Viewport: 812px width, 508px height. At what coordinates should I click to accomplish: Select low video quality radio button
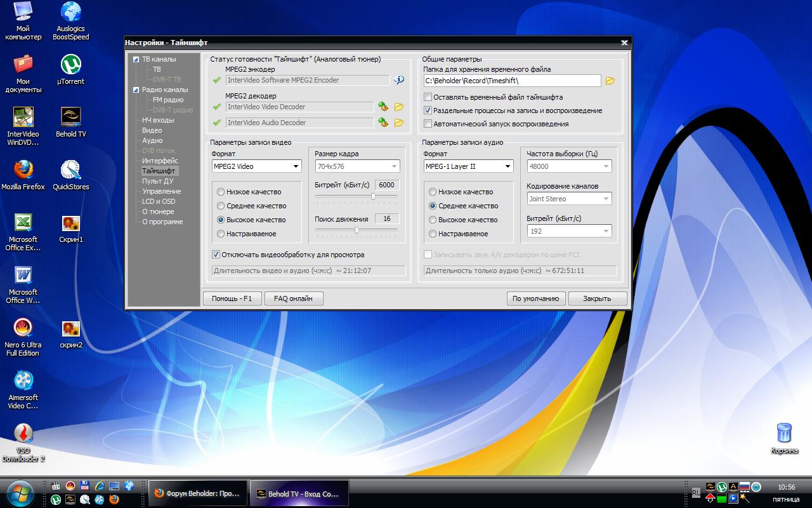(221, 192)
